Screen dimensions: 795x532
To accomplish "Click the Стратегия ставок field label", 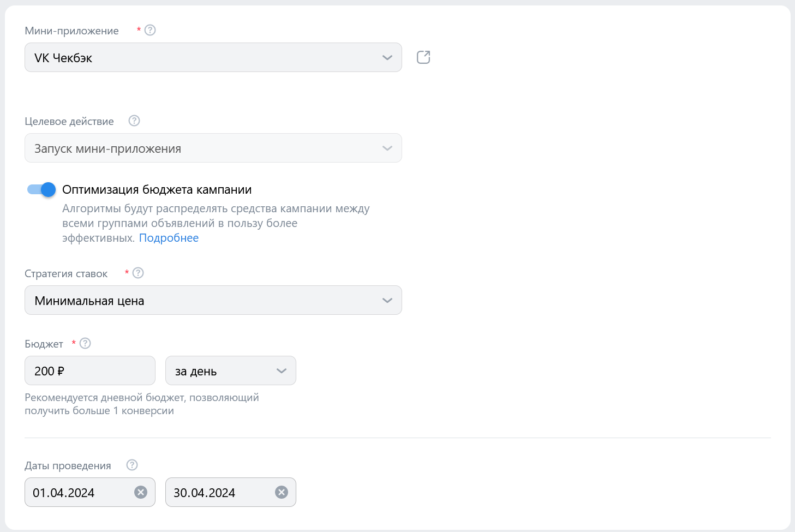I will (x=66, y=273).
